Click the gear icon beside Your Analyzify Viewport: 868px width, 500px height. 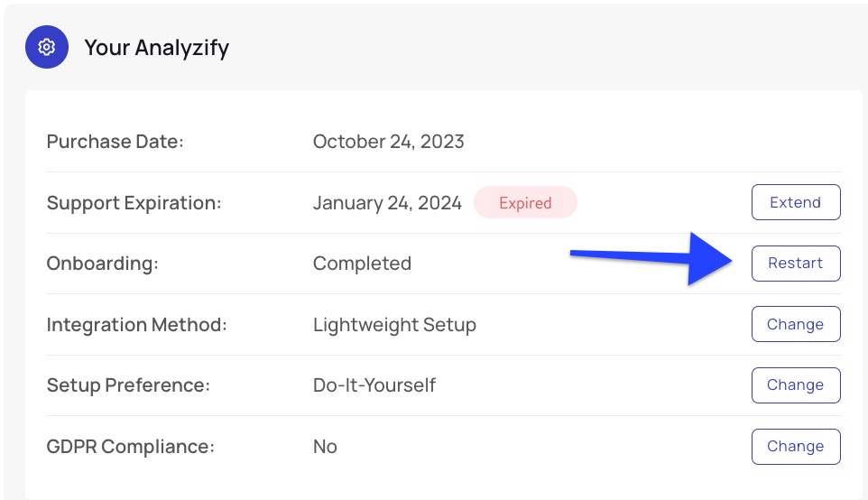(47, 47)
